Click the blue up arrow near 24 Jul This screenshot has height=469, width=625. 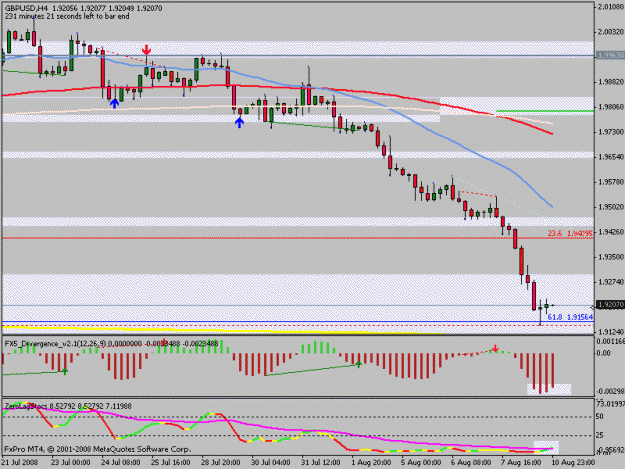[114, 103]
